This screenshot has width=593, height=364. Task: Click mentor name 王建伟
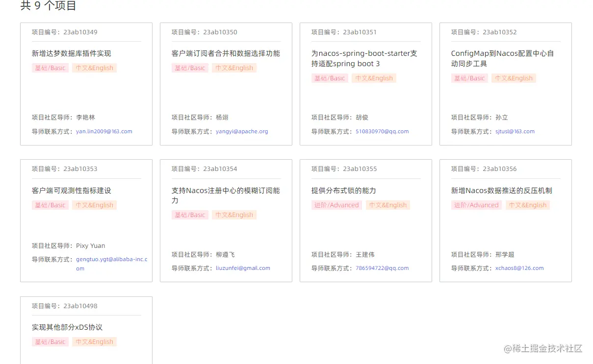[x=365, y=255]
